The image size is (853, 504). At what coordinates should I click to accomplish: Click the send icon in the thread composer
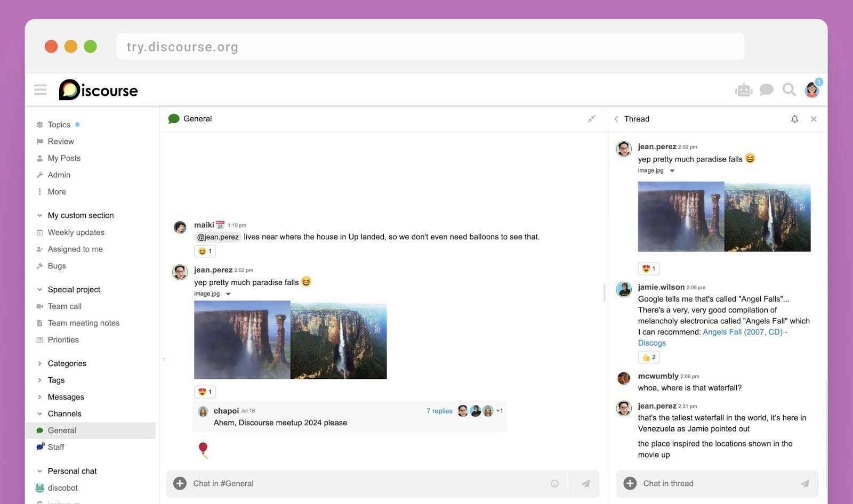pyautogui.click(x=805, y=483)
